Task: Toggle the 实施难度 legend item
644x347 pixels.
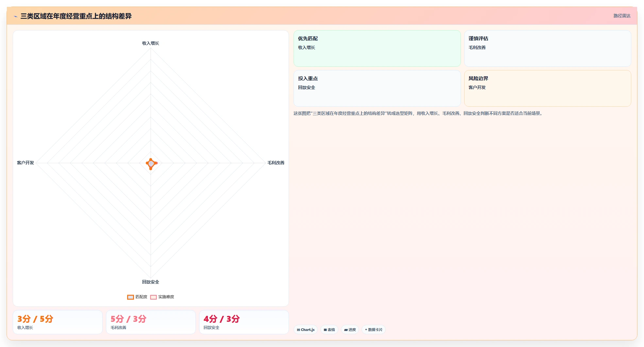Action: pyautogui.click(x=162, y=297)
